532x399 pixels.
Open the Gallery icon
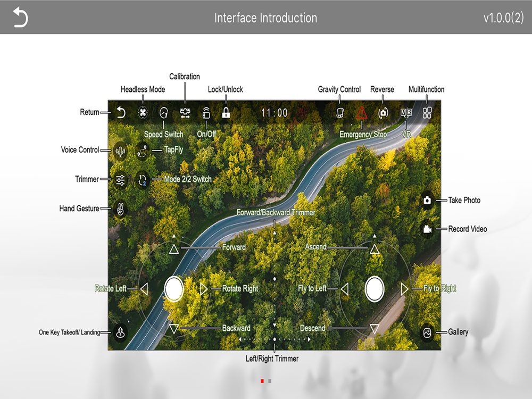(x=427, y=332)
